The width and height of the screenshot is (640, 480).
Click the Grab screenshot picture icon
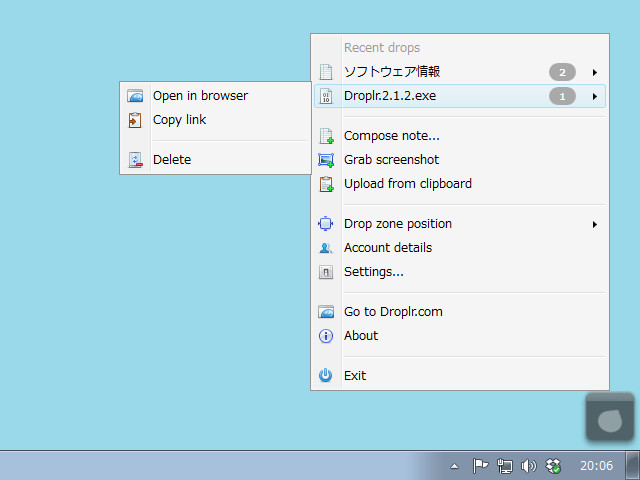pyautogui.click(x=326, y=160)
